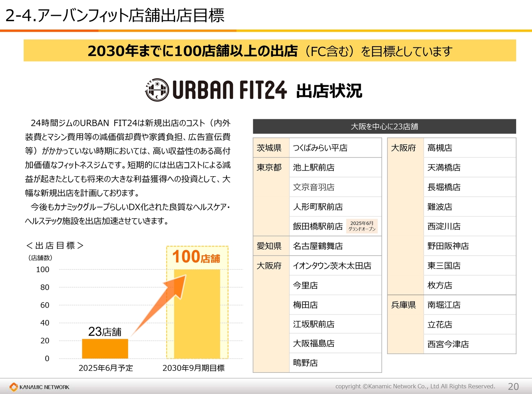
Task: Click the slide title 2-4.アーバンフィット店舗出店目標
Action: click(x=115, y=15)
